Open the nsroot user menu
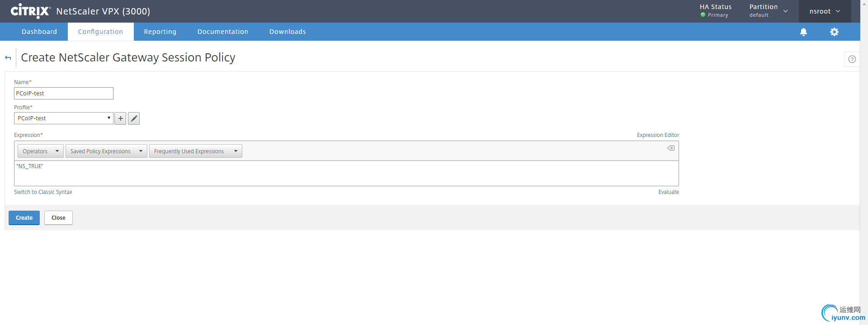Screen dimensions: 868x325 tap(825, 11)
